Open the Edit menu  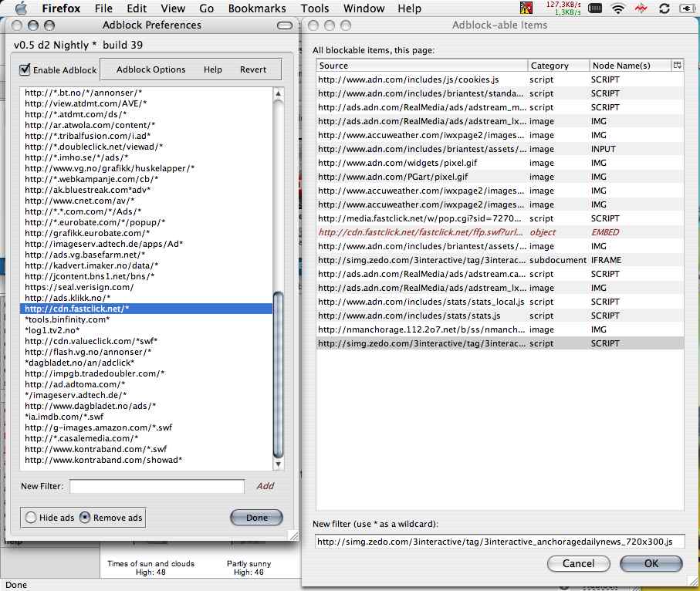tap(137, 8)
